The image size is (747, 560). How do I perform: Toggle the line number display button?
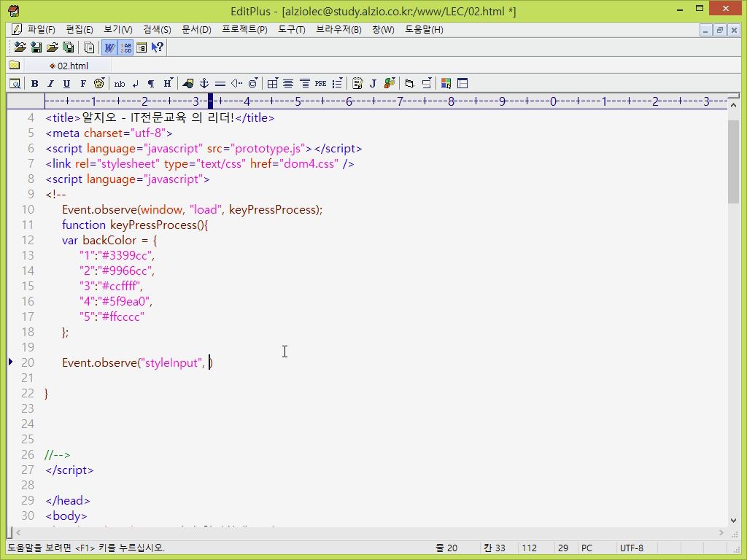(x=125, y=47)
